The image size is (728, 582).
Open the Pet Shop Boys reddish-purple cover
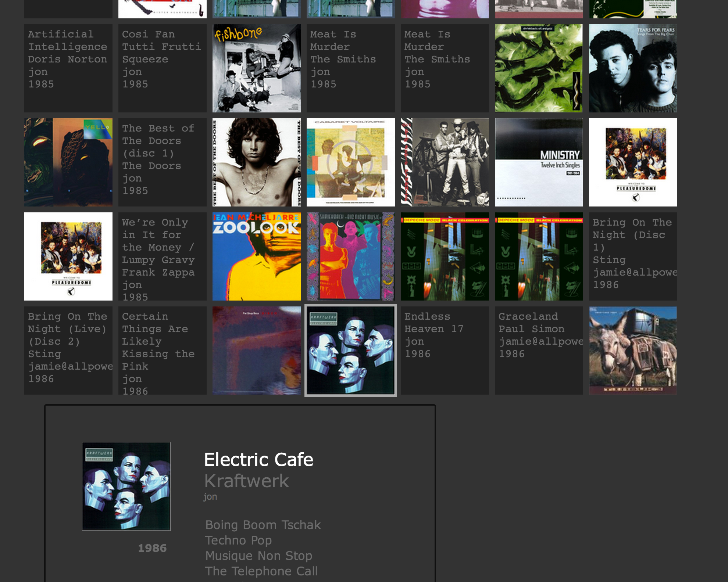(x=257, y=351)
